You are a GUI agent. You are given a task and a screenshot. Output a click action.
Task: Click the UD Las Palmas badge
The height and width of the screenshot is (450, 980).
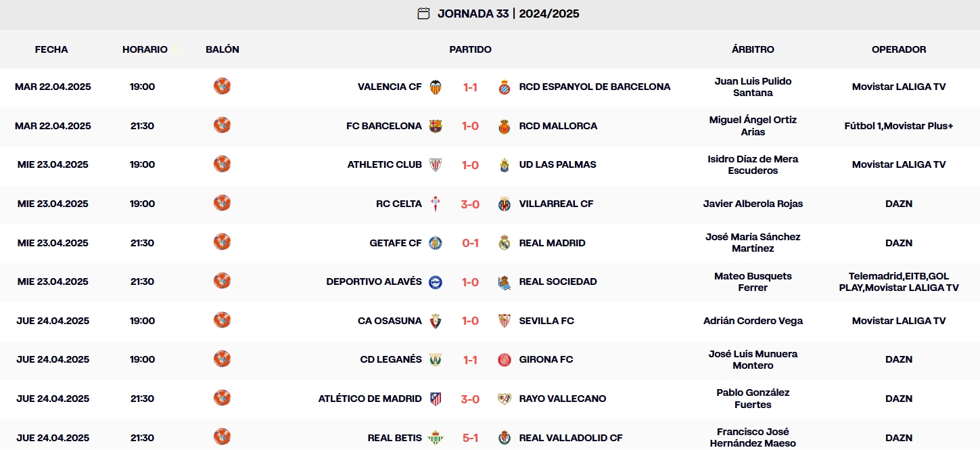tap(504, 164)
